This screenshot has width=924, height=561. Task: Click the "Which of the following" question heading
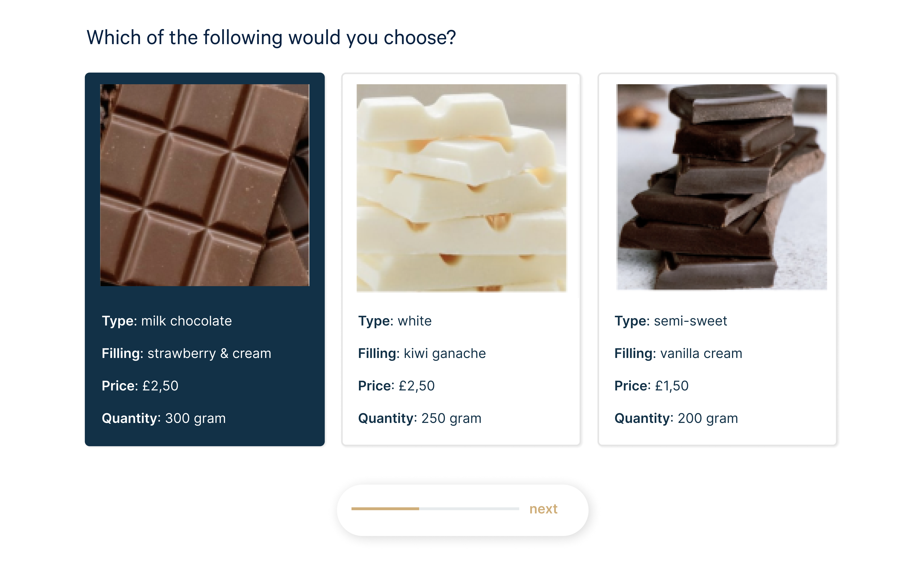pyautogui.click(x=271, y=38)
